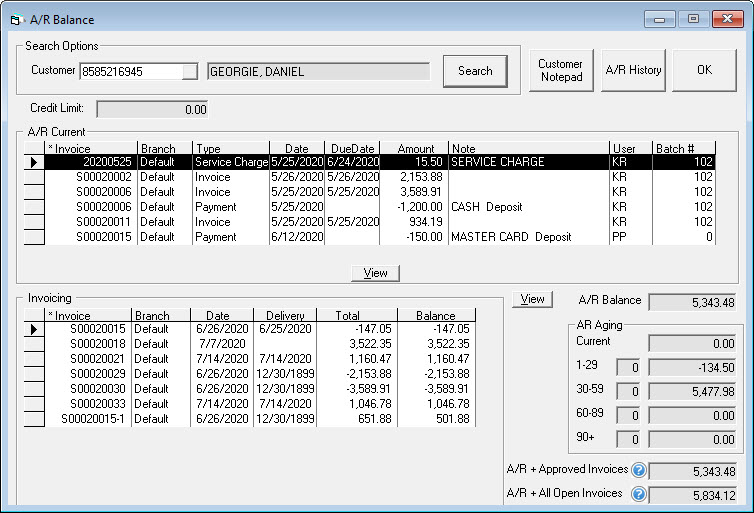Screen dimensions: 754x513
Task: Select invoicing row S00020029
Action: tap(250, 374)
